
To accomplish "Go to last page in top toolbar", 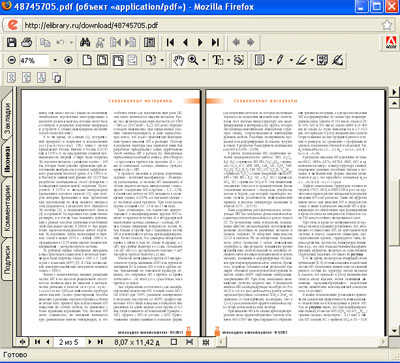I will click(215, 42).
